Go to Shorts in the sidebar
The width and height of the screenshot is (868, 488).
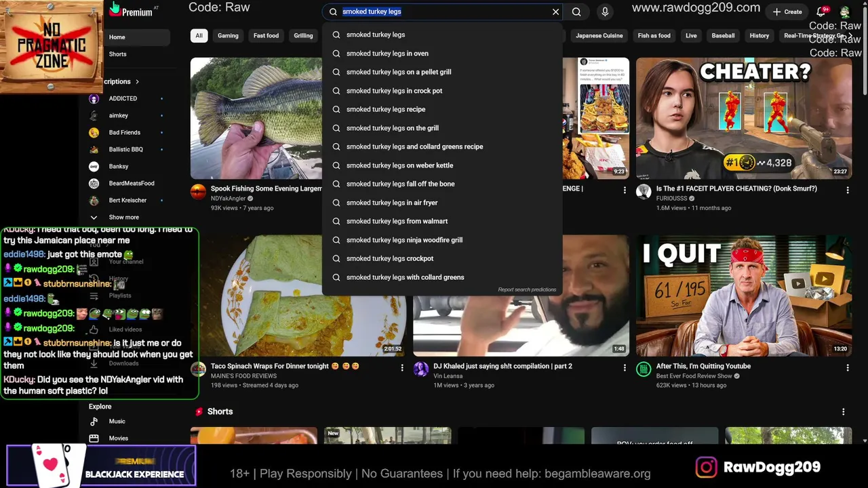(127, 54)
